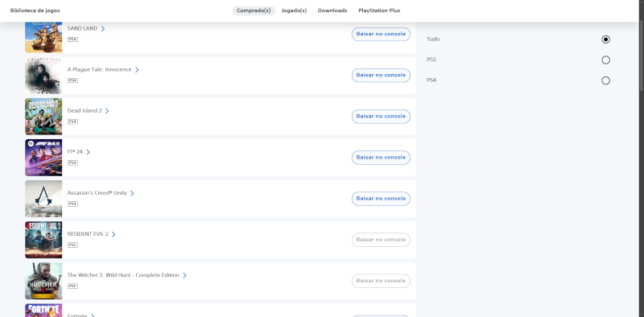
Task: Open the Dead Island 2 chevron arrow
Action: (107, 111)
